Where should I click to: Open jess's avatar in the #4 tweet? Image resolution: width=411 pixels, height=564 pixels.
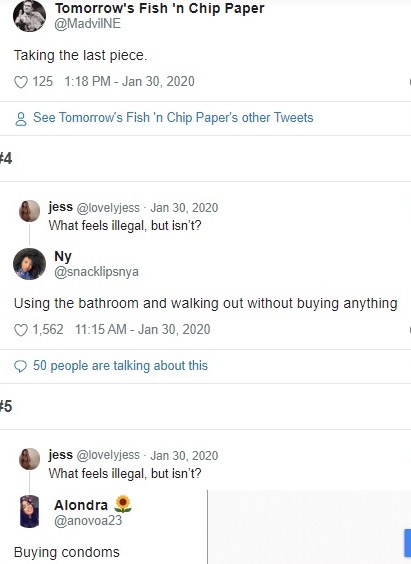tap(29, 211)
